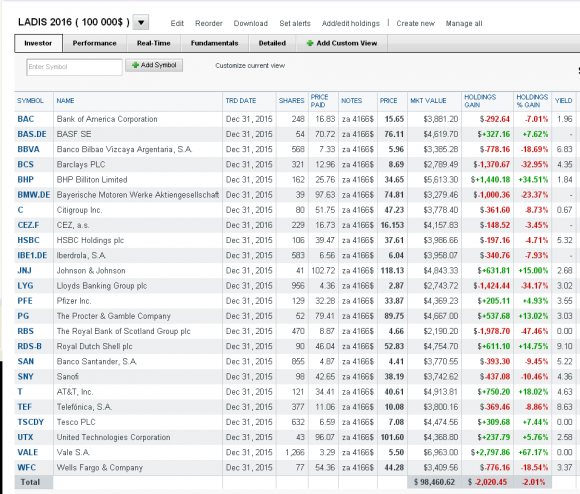Sort by the NOTES column header
This screenshot has width=580, height=494.
click(351, 101)
